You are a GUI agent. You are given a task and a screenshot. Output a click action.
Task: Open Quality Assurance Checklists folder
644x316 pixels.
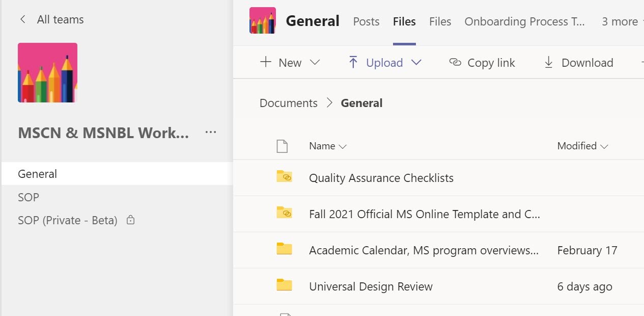pyautogui.click(x=381, y=178)
